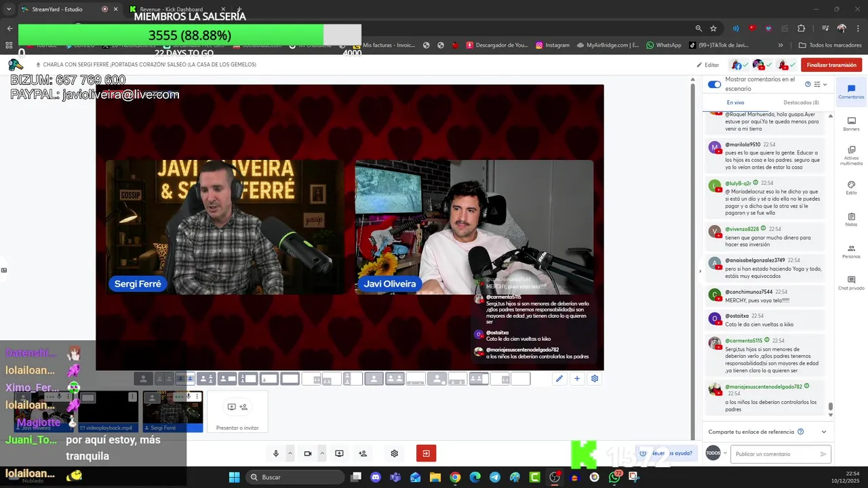Open the Notas panel
Screen dimensions: 868x488
pos(851,220)
